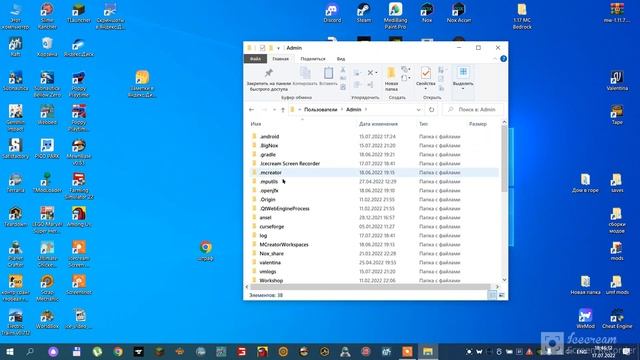Click Пользователи in the address breadcrumb

pos(320,109)
